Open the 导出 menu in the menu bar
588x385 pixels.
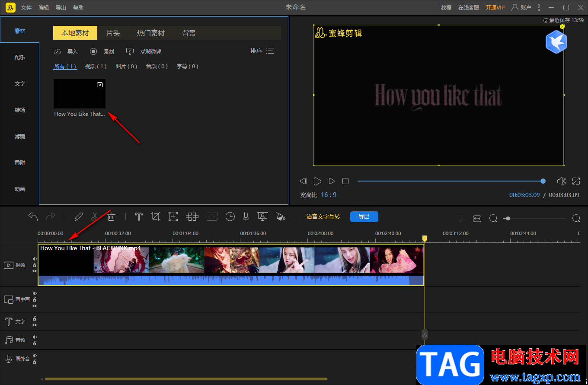(61, 8)
